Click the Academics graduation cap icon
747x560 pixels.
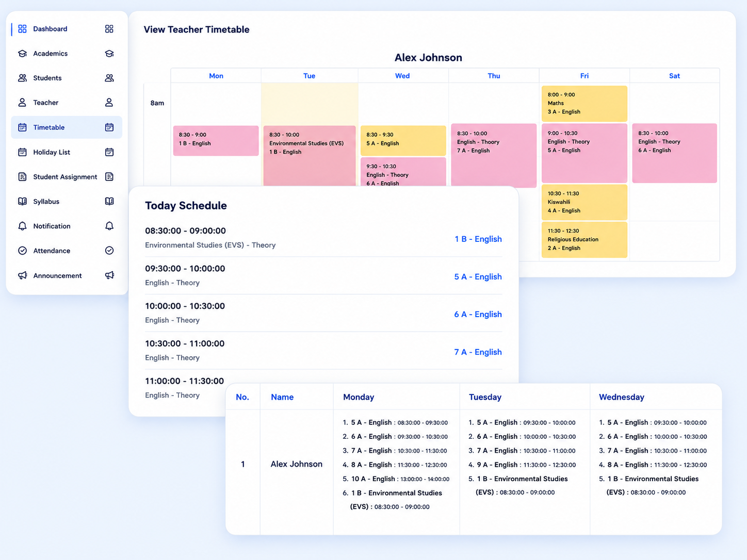(x=22, y=54)
